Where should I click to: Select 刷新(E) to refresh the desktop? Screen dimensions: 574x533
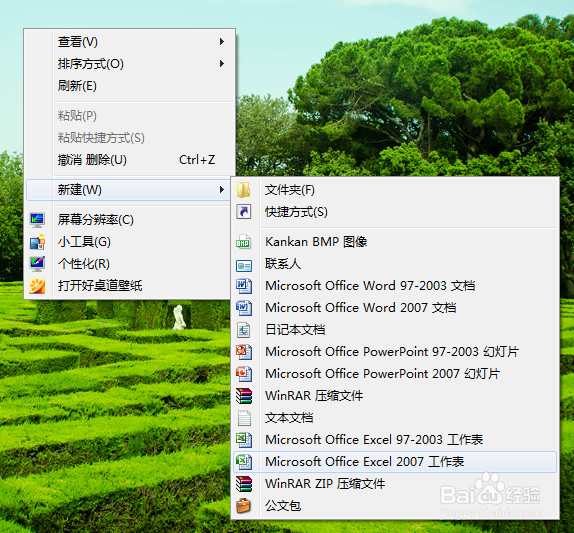point(130,86)
